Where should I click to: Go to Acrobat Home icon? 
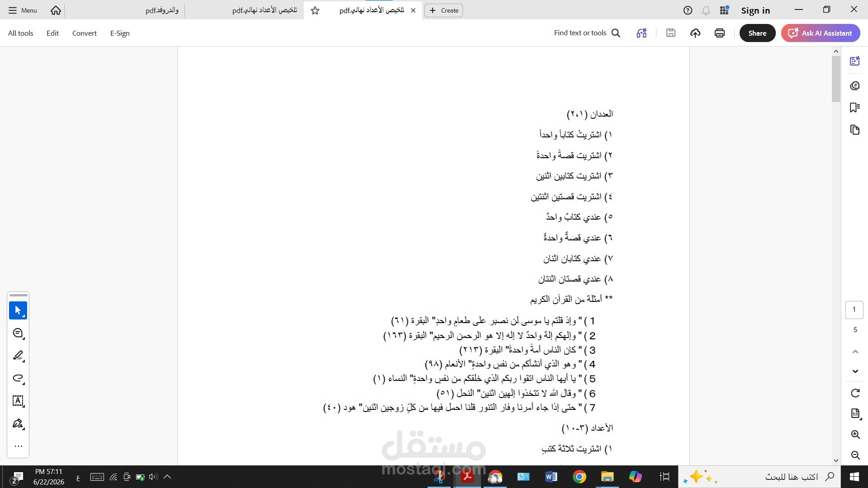click(x=56, y=10)
